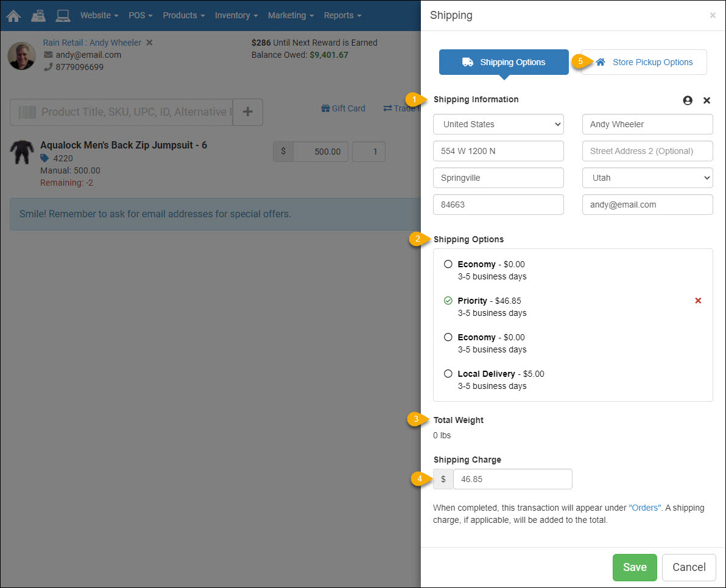Expand the Utah state dropdown
The width and height of the screenshot is (726, 588).
[647, 178]
